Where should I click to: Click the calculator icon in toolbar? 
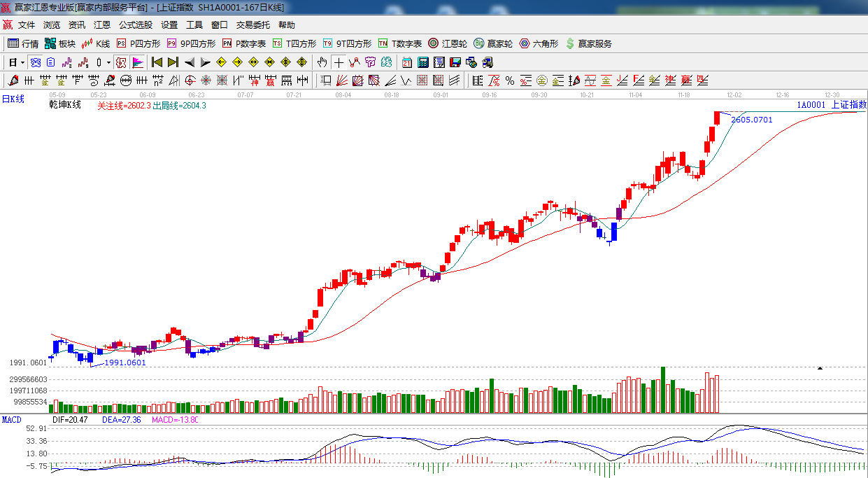[422, 62]
